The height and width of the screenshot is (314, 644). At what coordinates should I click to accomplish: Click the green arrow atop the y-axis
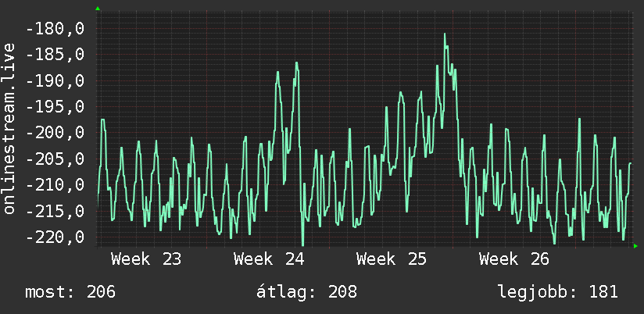point(98,9)
